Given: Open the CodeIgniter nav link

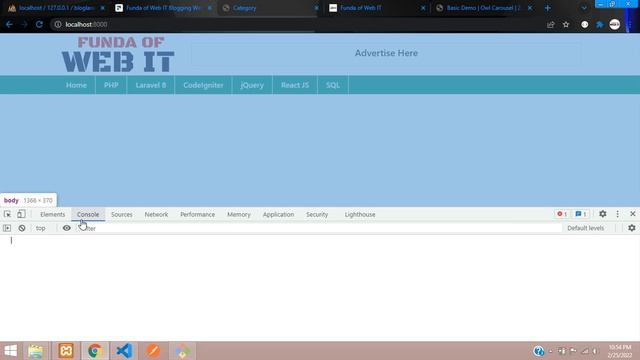Looking at the screenshot, I should pyautogui.click(x=203, y=85).
